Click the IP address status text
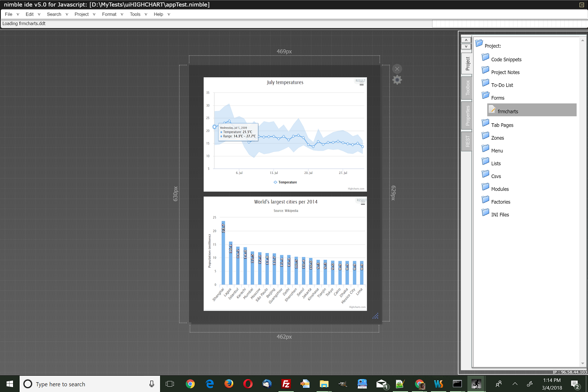The width and height of the screenshot is (588, 392). click(570, 372)
